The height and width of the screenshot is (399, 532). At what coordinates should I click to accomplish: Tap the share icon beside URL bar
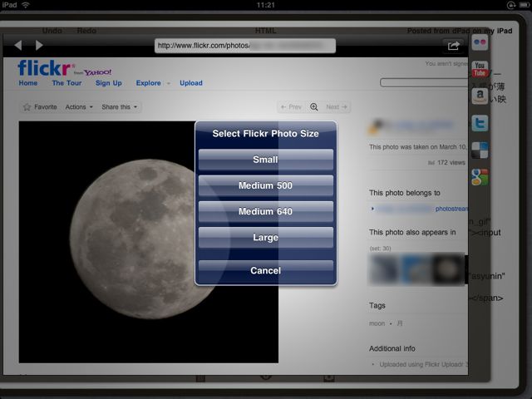453,46
